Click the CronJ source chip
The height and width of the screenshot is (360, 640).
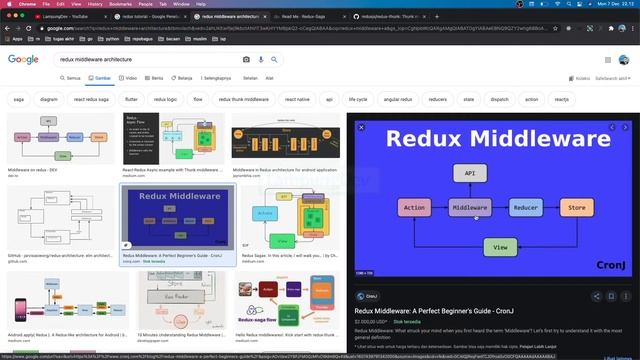pos(367,296)
